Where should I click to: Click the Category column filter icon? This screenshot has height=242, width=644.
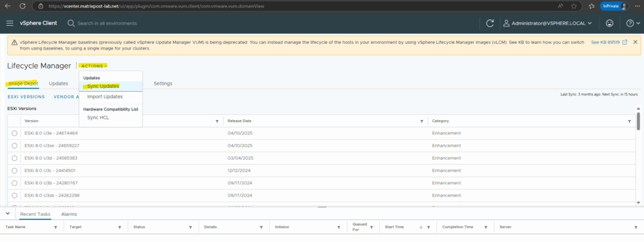coord(629,121)
